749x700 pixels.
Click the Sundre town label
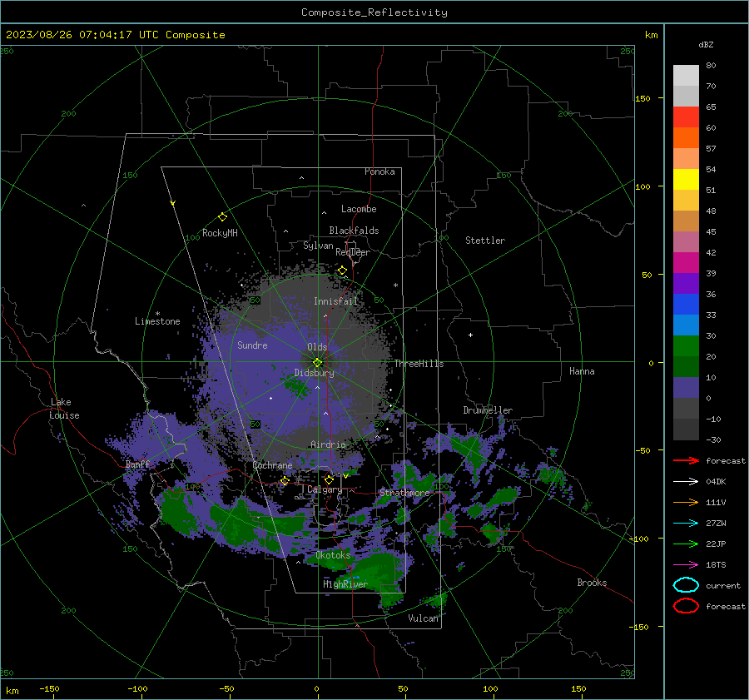(x=253, y=345)
